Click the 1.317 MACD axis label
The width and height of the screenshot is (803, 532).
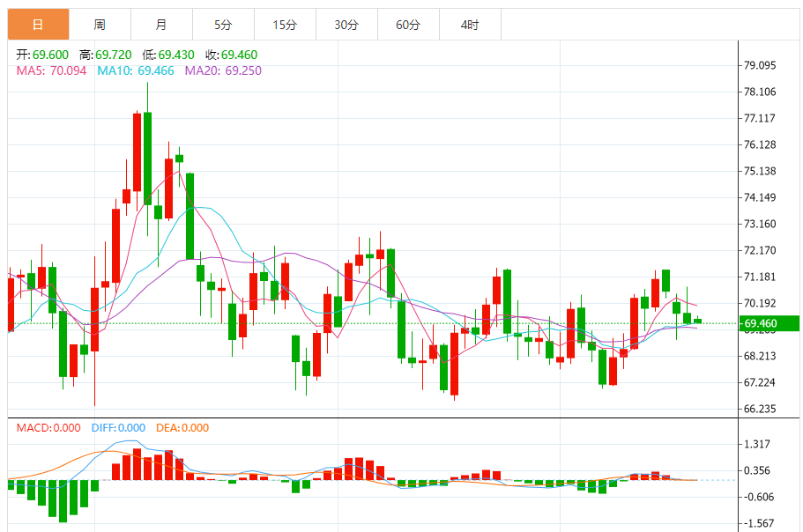click(x=757, y=444)
